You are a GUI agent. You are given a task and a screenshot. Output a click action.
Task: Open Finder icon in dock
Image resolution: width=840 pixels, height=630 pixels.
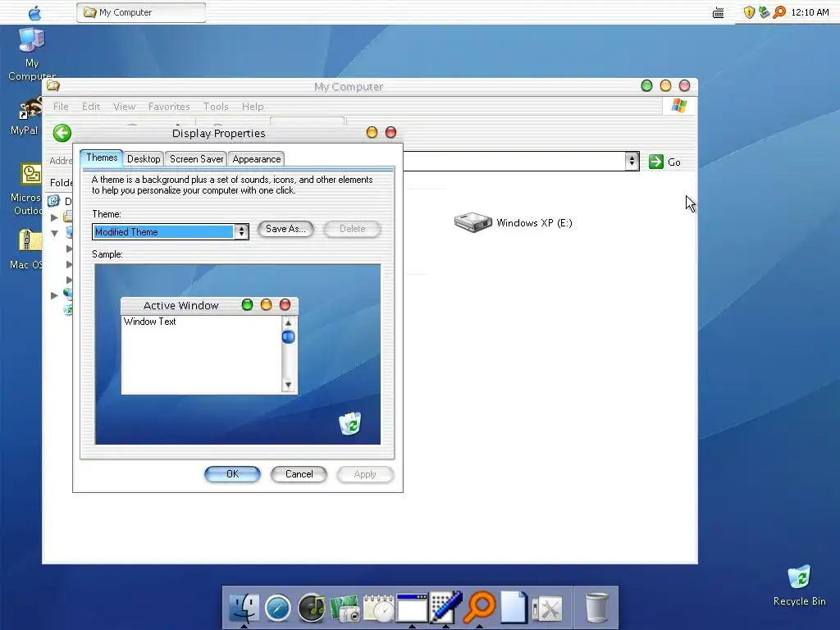[244, 608]
